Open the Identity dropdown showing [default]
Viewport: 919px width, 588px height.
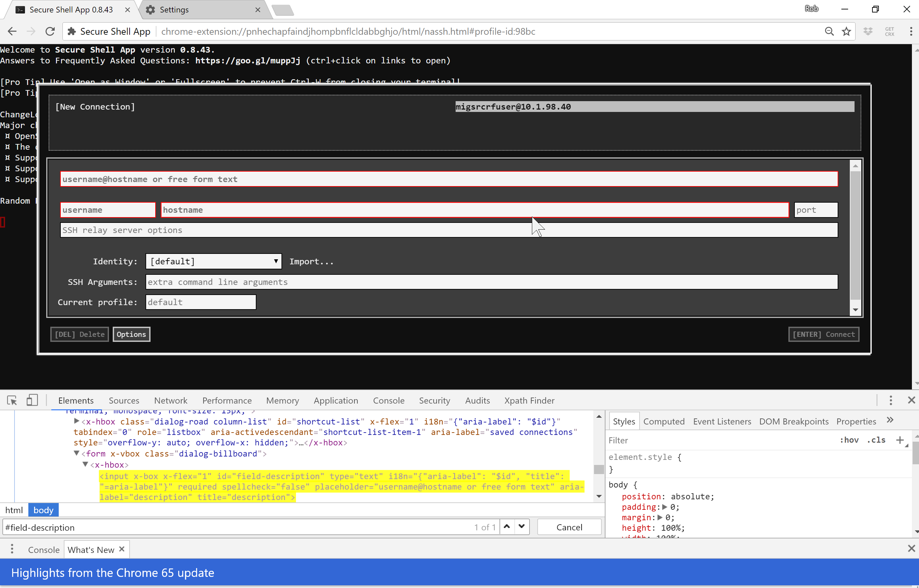tap(214, 261)
